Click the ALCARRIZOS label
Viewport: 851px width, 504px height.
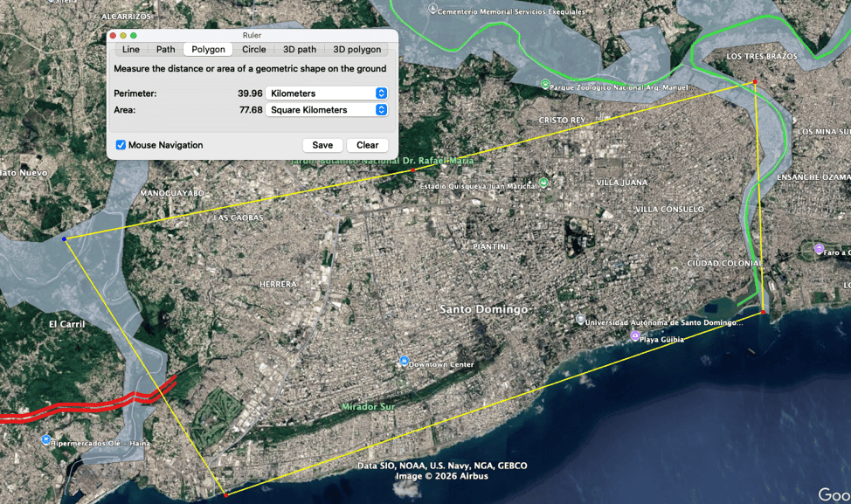pyautogui.click(x=126, y=17)
